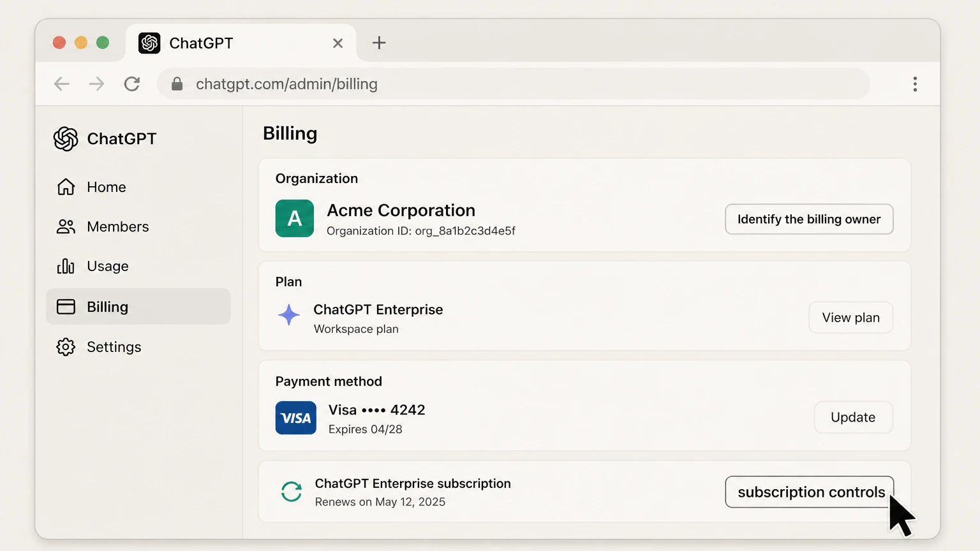
Task: Click the Visa card logo
Action: (296, 418)
